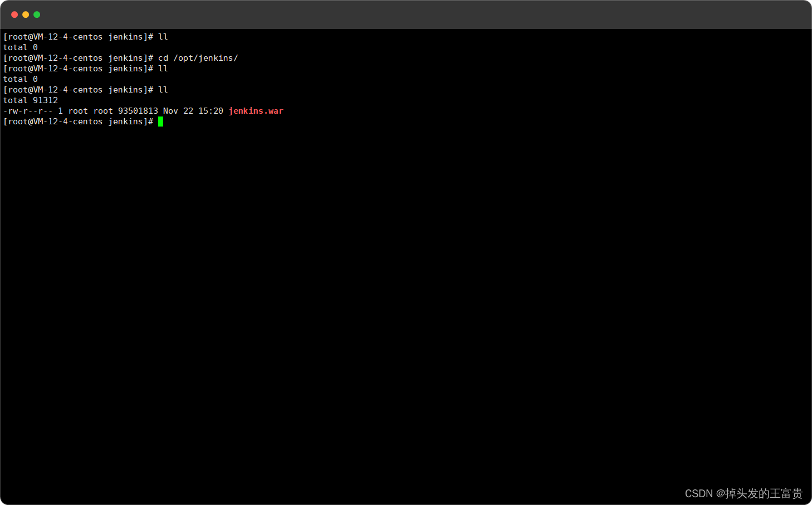Click the 'cd /opt/jenkins/' command text
812x505 pixels.
198,58
